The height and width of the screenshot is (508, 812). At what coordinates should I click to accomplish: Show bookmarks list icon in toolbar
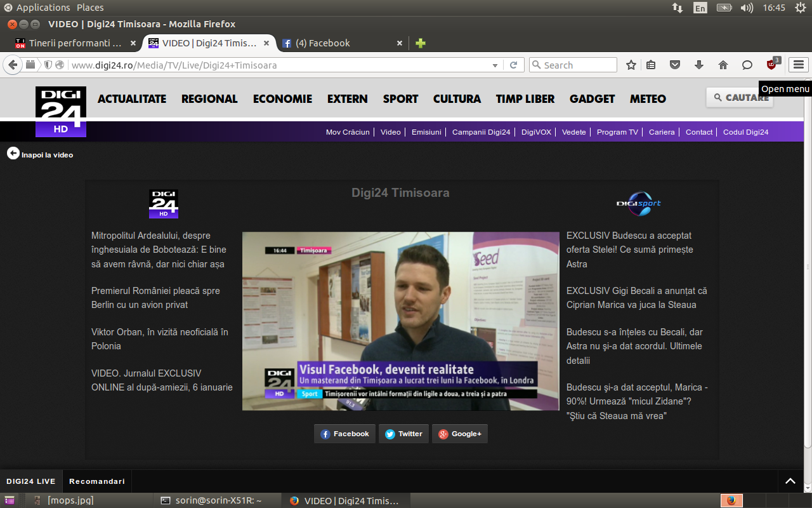[x=651, y=65]
